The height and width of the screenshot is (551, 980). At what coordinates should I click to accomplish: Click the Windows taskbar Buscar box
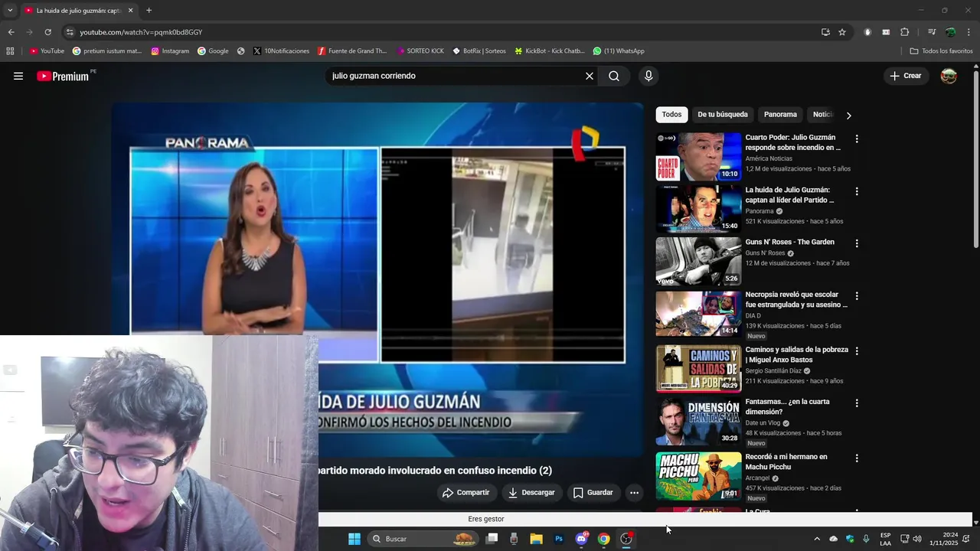click(422, 539)
